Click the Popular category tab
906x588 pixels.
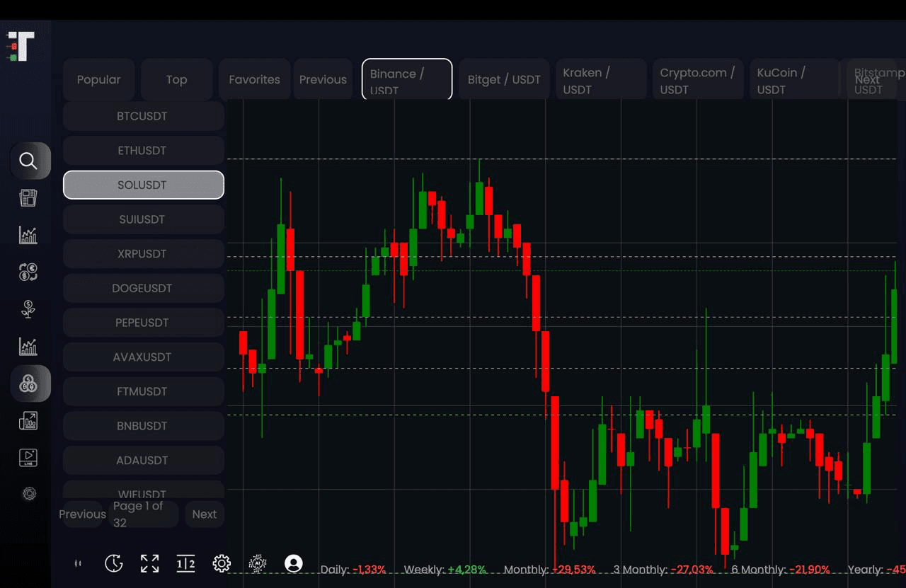[x=98, y=79]
